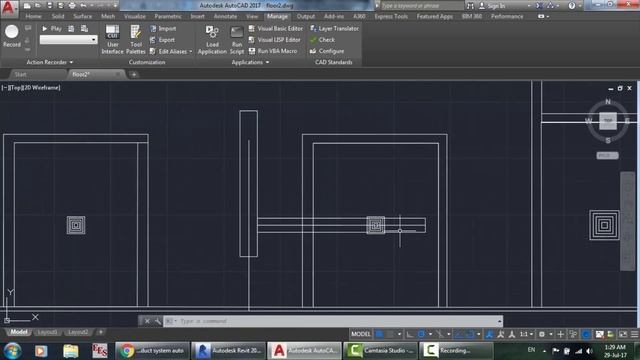640x360 pixels.
Task: Open Autodesk Revit from the taskbar
Action: tap(229, 351)
